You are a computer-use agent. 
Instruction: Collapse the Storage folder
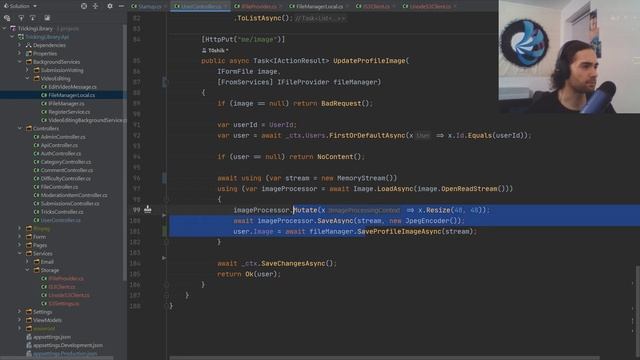27,270
